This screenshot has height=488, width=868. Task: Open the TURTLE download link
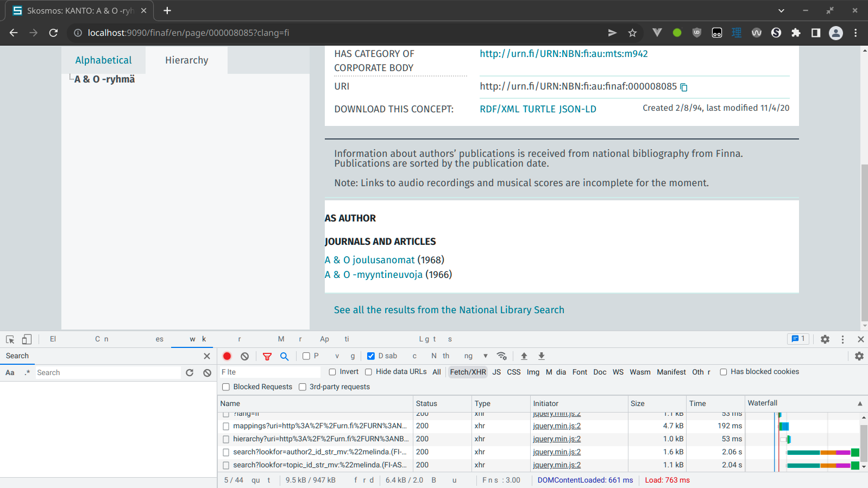pos(539,109)
